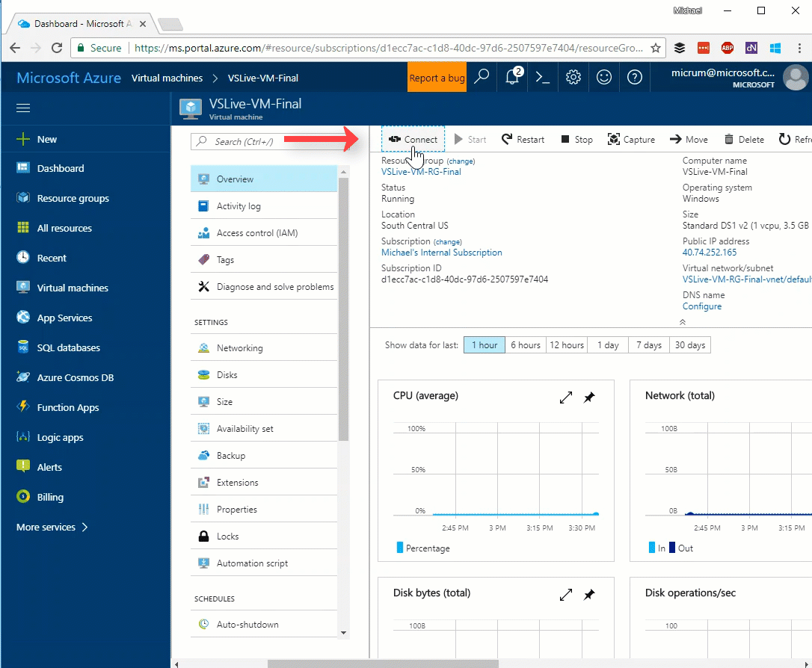The width and height of the screenshot is (812, 668).
Task: Expand More services in sidebar
Action: 52,527
